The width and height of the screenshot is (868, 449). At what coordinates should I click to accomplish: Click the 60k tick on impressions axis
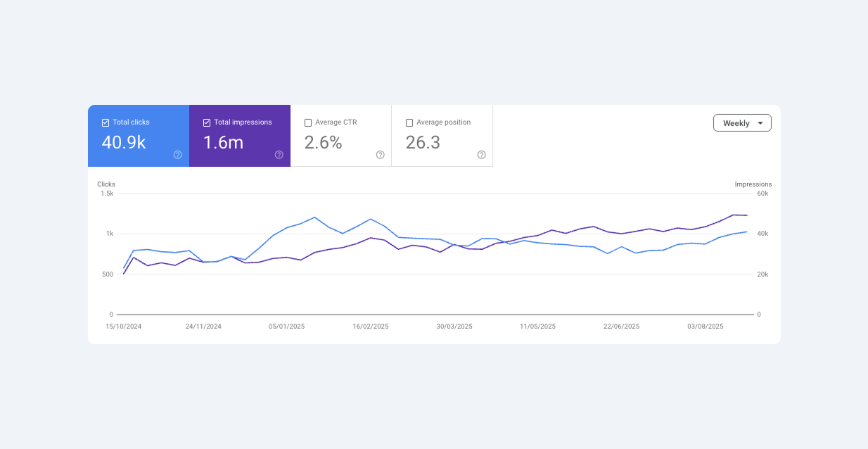[x=762, y=194]
